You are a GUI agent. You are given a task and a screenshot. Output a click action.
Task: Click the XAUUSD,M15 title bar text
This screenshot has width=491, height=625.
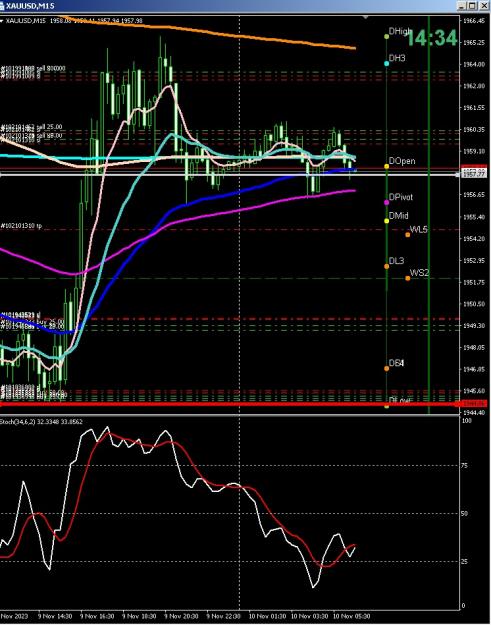30,6
